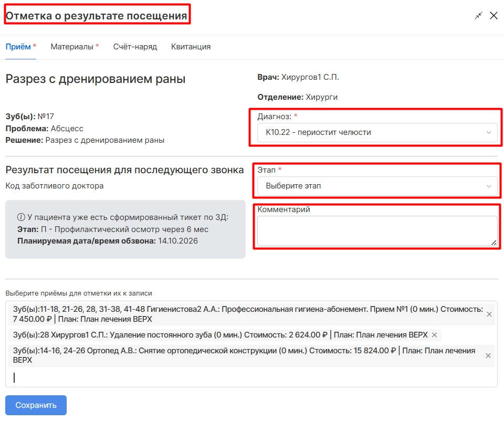504x421 pixels.
Task: Close the visit result dialog
Action: click(493, 15)
